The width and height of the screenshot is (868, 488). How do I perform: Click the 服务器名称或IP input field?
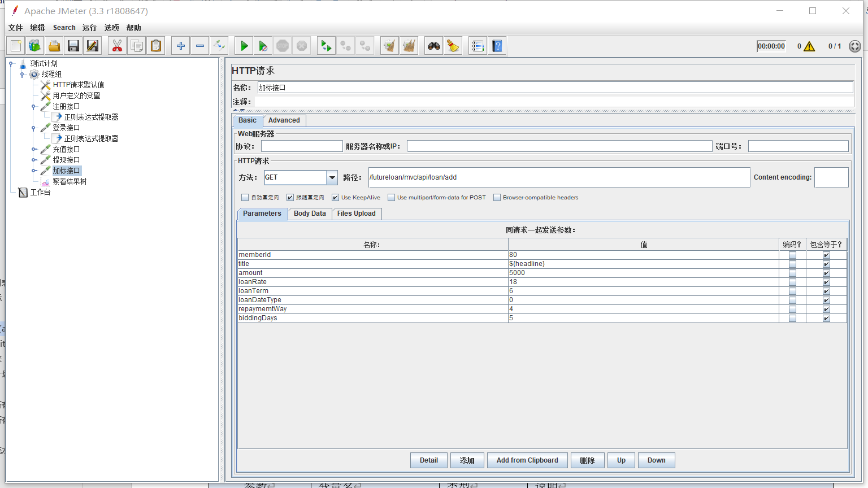[x=559, y=146]
